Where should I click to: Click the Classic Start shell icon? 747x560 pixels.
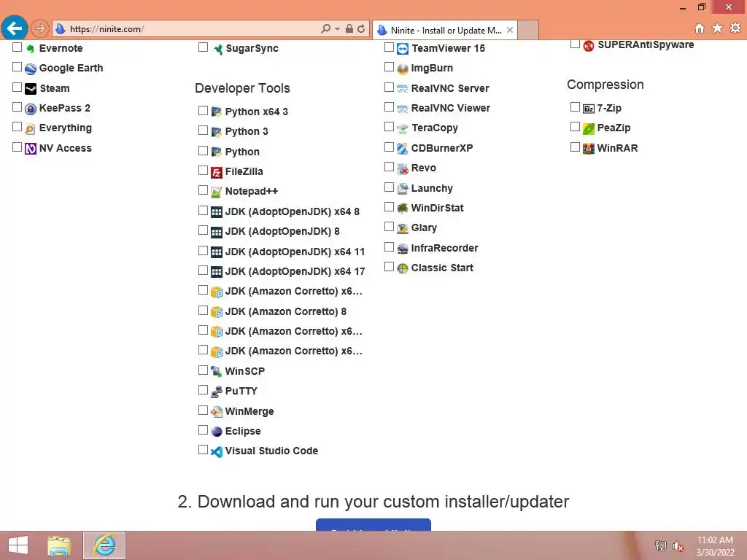(403, 268)
